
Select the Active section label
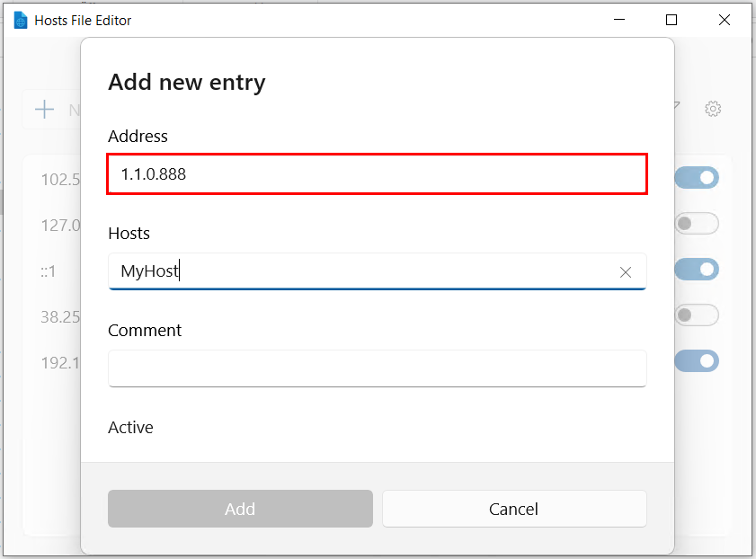(x=130, y=427)
